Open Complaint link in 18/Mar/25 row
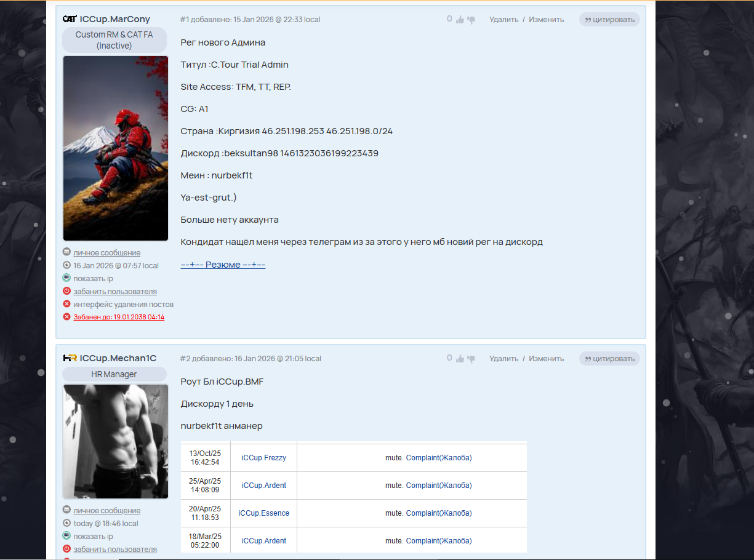Image resolution: width=754 pixels, height=560 pixels. 439,541
